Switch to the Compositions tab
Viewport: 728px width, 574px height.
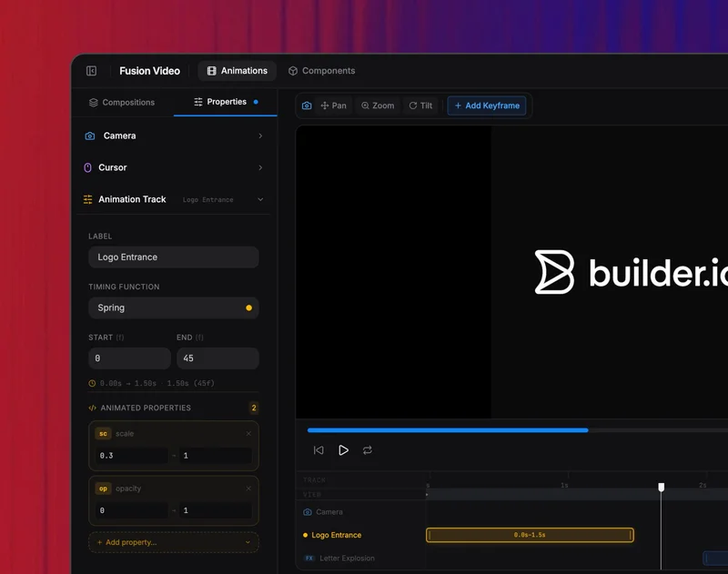[x=122, y=103]
